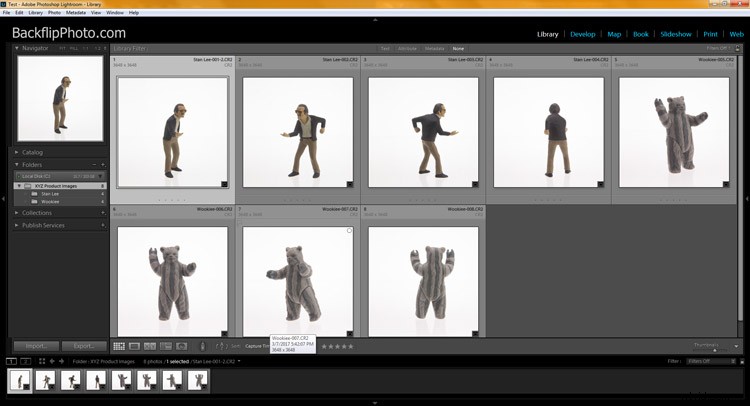The width and height of the screenshot is (750, 406).
Task: Switch to Loupe view icon in toolbar
Action: (x=134, y=346)
